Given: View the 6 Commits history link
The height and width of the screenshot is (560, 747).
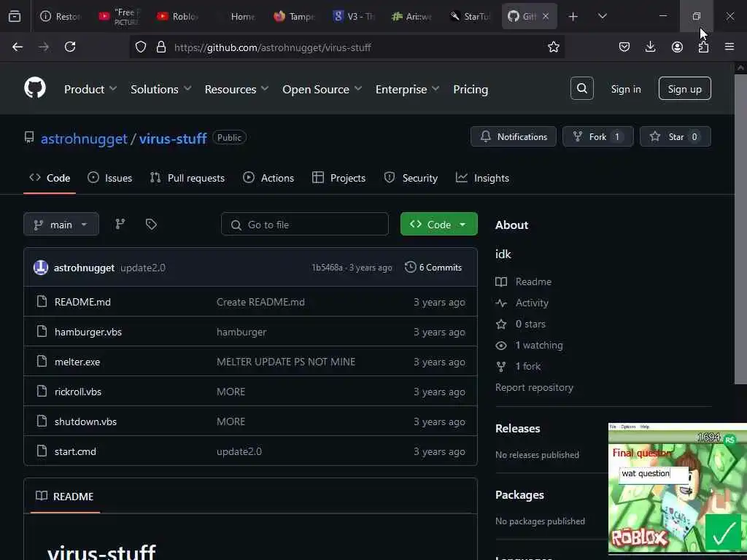Looking at the screenshot, I should 433,268.
